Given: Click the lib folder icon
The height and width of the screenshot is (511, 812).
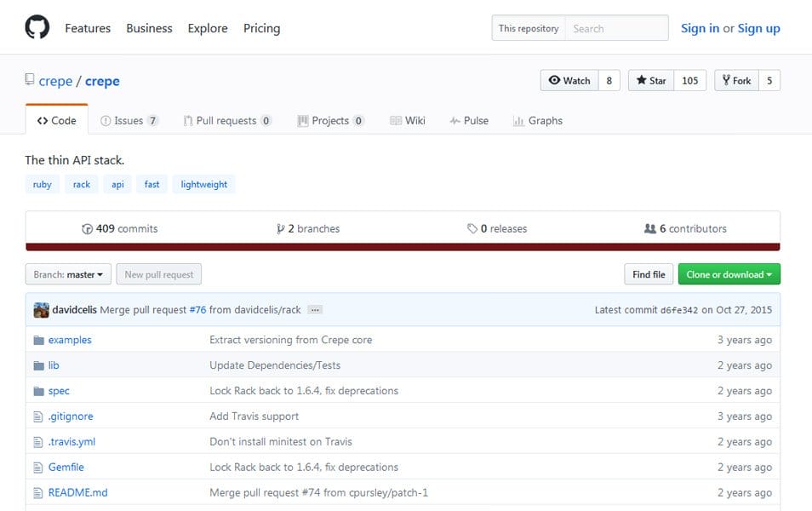Looking at the screenshot, I should coord(39,365).
